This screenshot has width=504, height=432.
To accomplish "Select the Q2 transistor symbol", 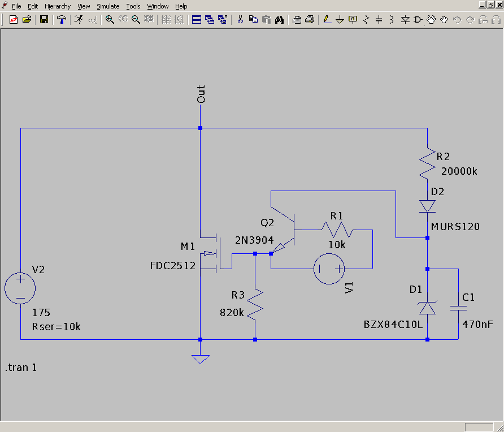I will [x=283, y=230].
